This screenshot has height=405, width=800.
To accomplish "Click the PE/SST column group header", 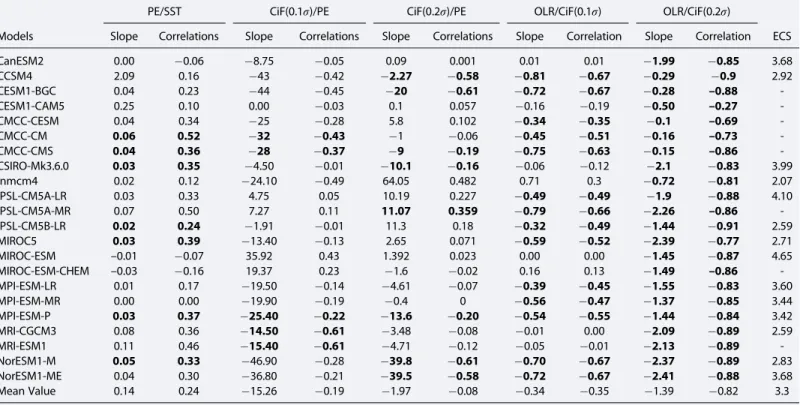I will [164, 12].
